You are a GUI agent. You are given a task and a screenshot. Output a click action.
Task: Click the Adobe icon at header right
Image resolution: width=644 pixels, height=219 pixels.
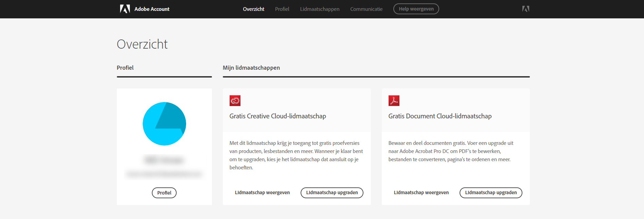[526, 9]
